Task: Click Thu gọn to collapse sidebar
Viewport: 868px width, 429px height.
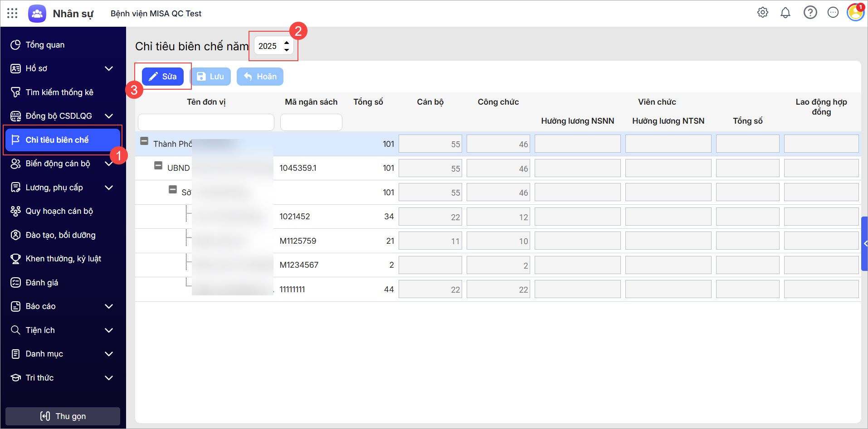Action: tap(63, 416)
